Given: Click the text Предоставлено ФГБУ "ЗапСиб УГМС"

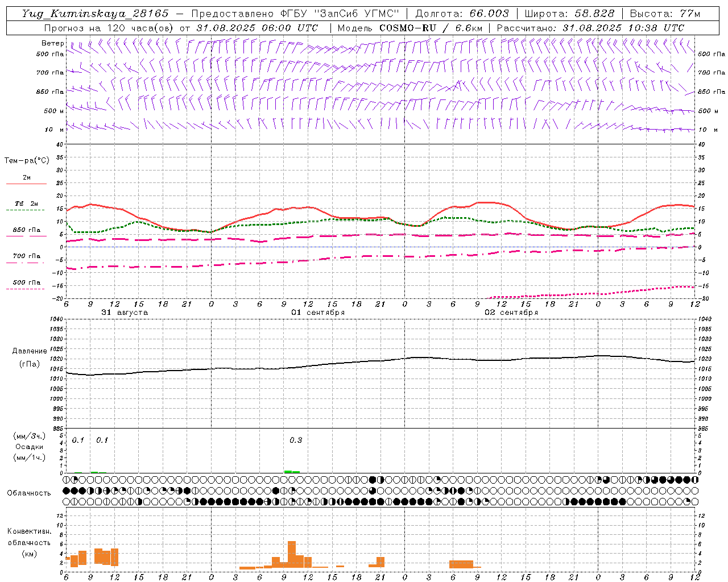Looking at the screenshot, I should [295, 14].
